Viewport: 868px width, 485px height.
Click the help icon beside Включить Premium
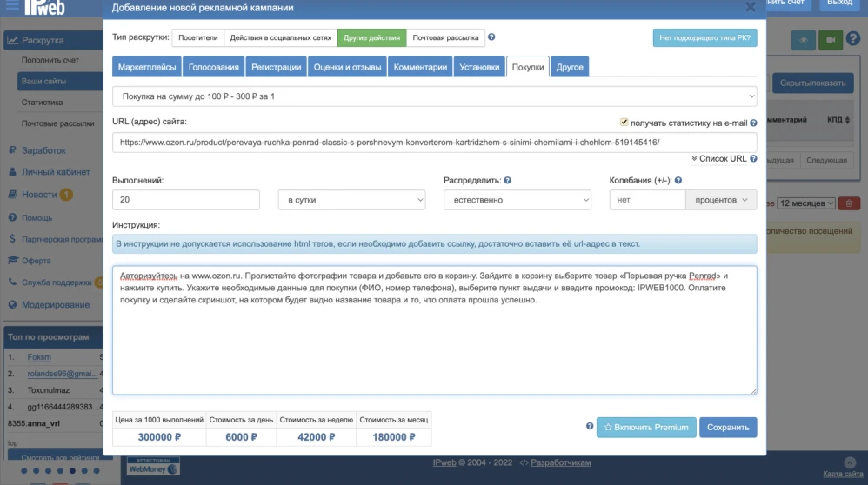click(590, 427)
